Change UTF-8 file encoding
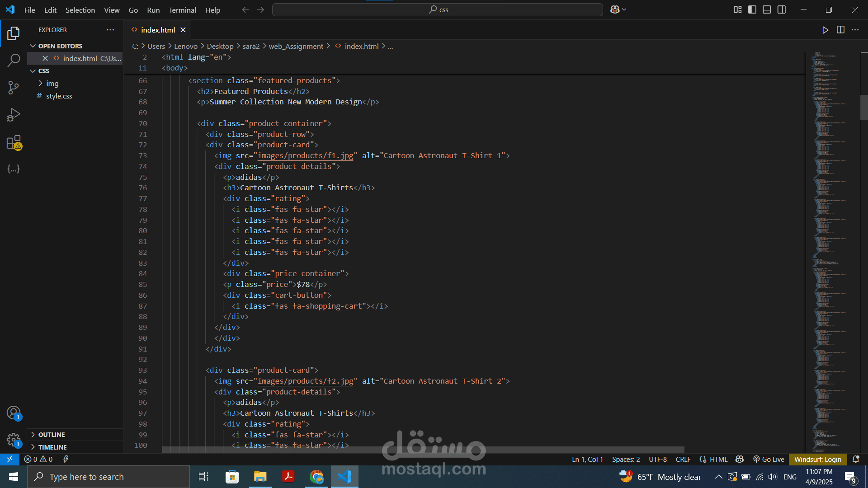The image size is (868, 488). tap(658, 459)
